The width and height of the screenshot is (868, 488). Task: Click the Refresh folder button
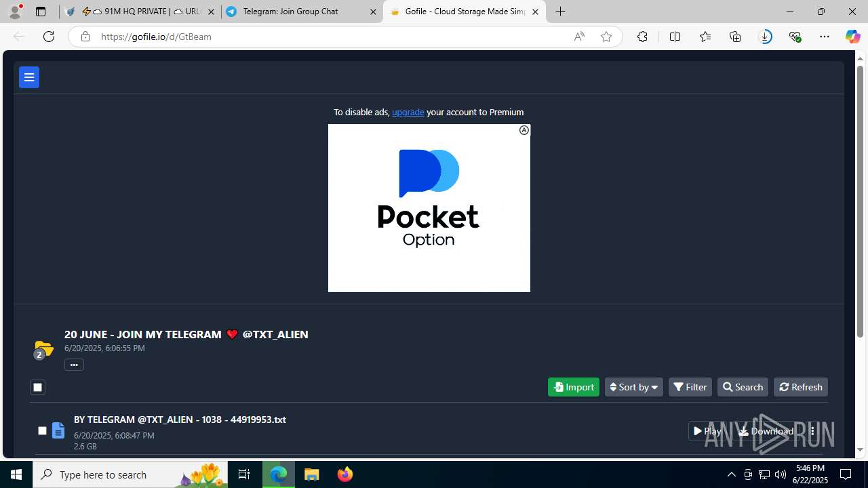[x=800, y=387]
